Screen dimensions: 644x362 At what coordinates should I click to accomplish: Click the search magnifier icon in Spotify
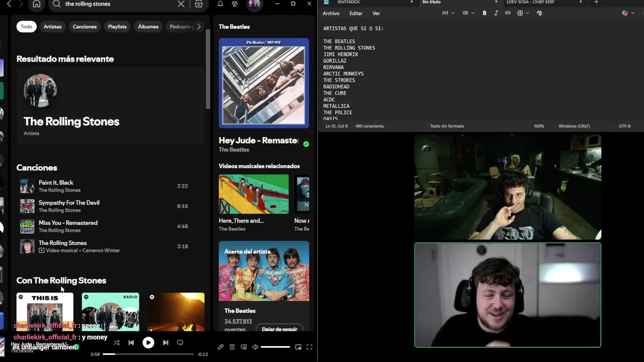[x=56, y=4]
